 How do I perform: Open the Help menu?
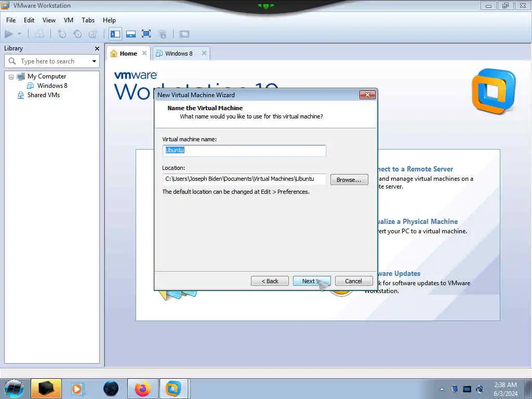tap(109, 20)
